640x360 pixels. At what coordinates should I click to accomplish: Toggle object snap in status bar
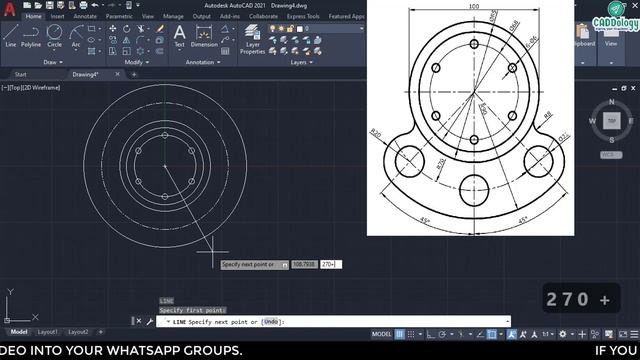492,334
